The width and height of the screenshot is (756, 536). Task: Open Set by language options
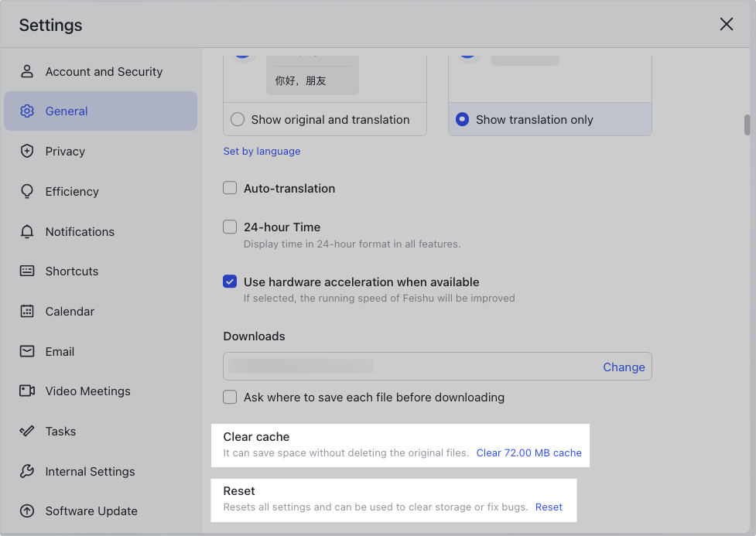click(262, 151)
